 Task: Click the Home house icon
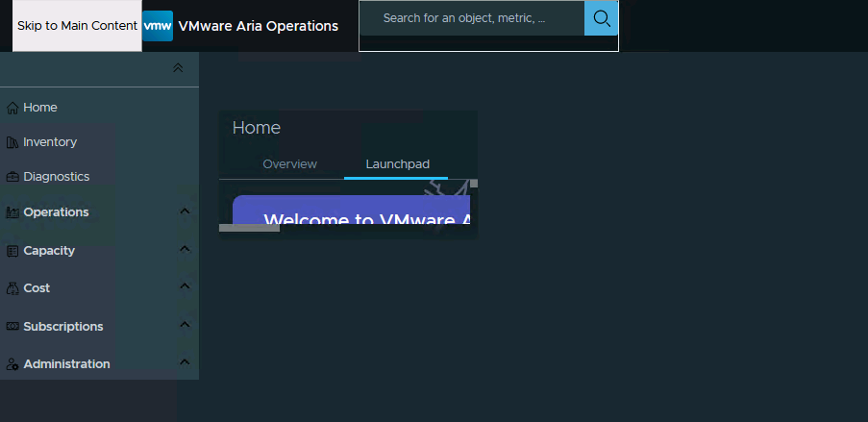(12, 108)
